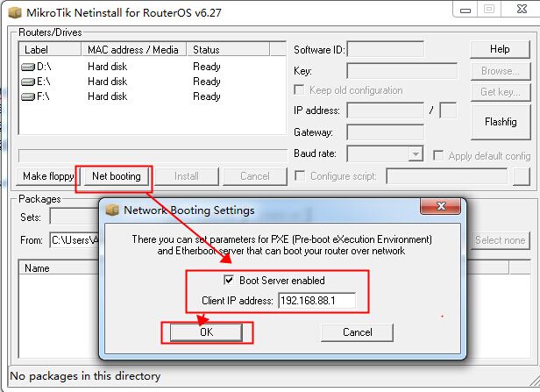The height and width of the screenshot is (392, 540).
Task: Enable Apply default config checkbox
Action: tap(437, 155)
